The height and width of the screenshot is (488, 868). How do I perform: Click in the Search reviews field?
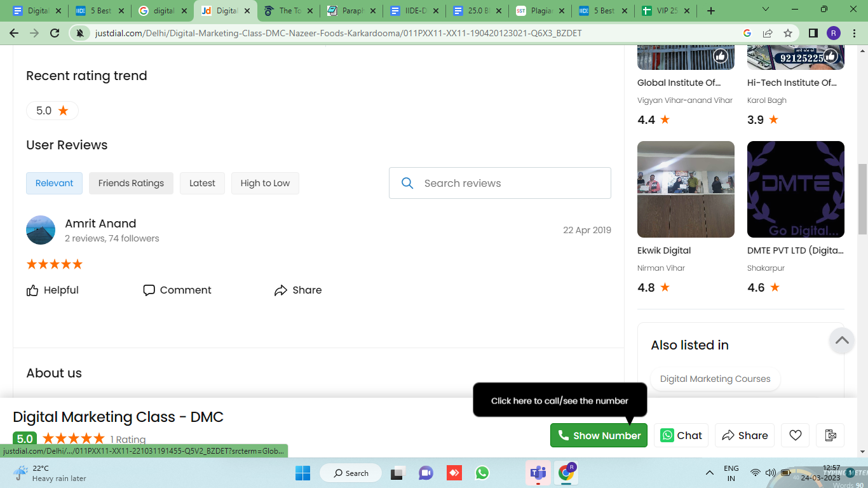500,183
